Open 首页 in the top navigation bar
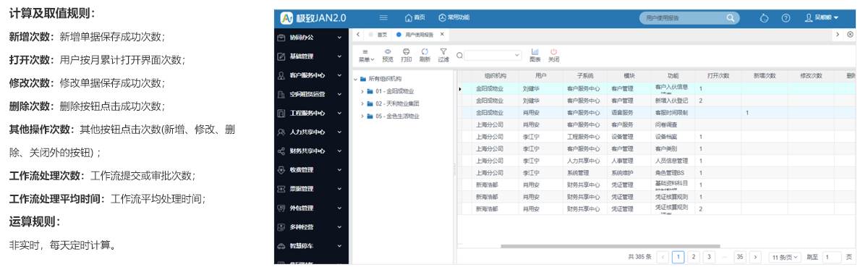The height and width of the screenshot is (275, 868). tap(415, 17)
